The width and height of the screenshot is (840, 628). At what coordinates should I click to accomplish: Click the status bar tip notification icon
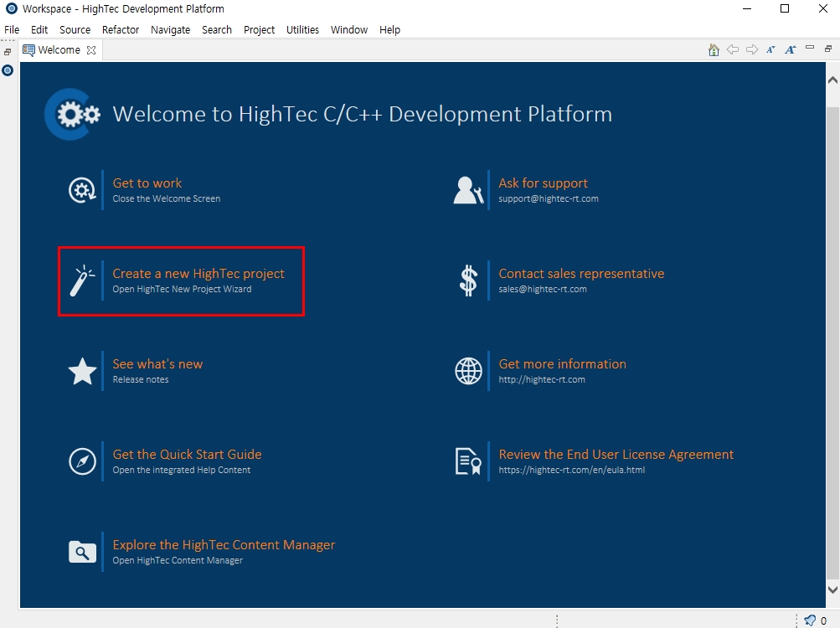[x=810, y=620]
